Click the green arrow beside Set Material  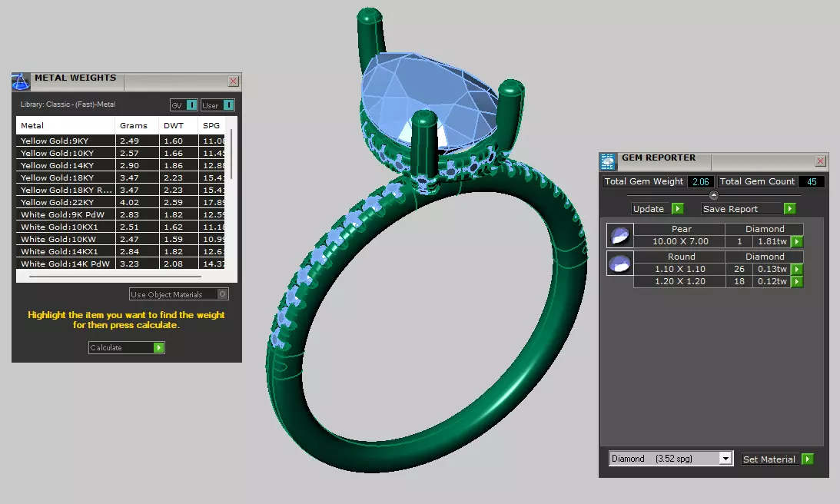coord(807,459)
